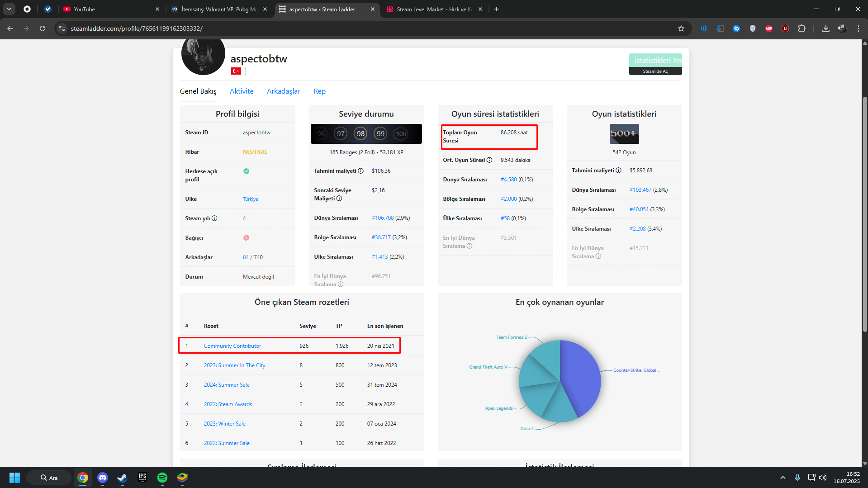Switch to Steam Level Market tab
The width and height of the screenshot is (868, 488).
pos(435,9)
